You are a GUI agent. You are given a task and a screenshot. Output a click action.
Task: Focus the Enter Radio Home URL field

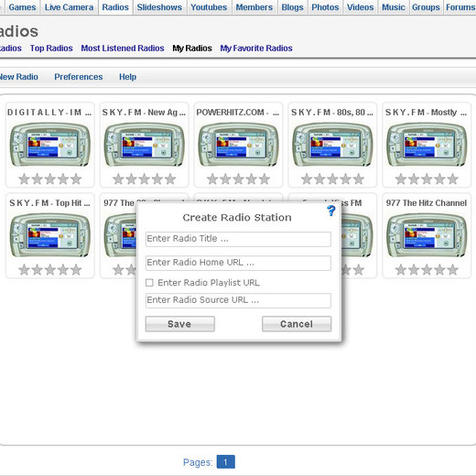coord(238,263)
